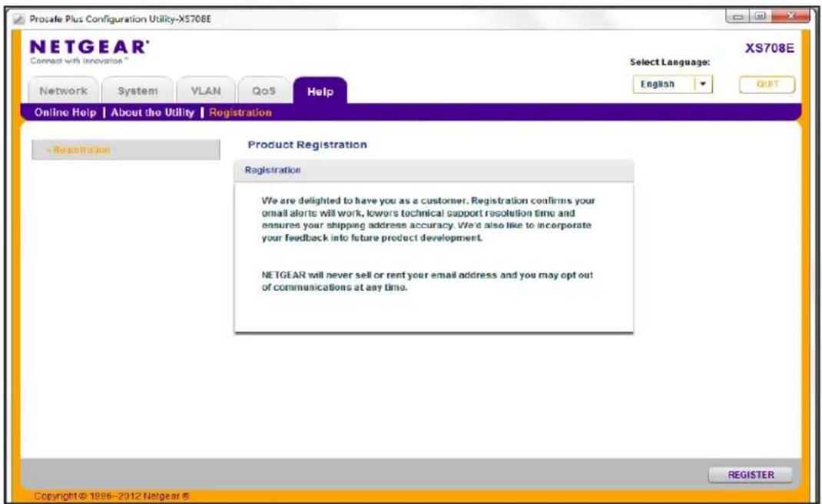
Task: Click the QUIT button
Action: [767, 85]
